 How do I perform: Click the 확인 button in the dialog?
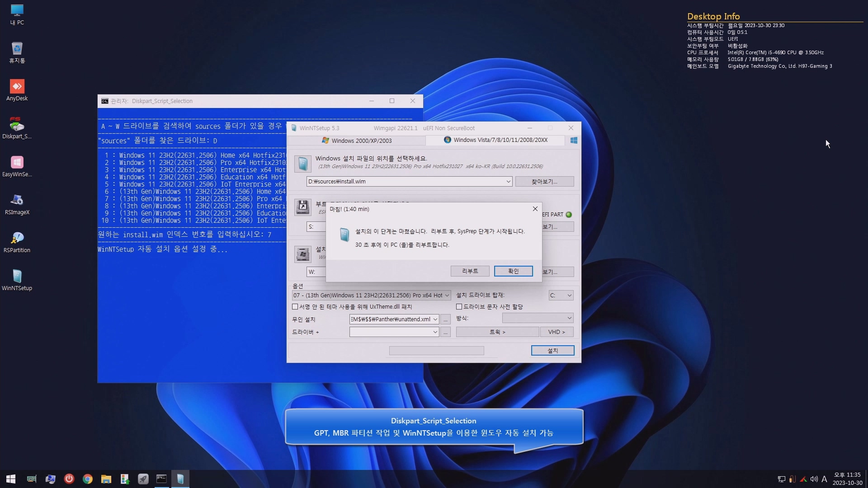(x=513, y=271)
